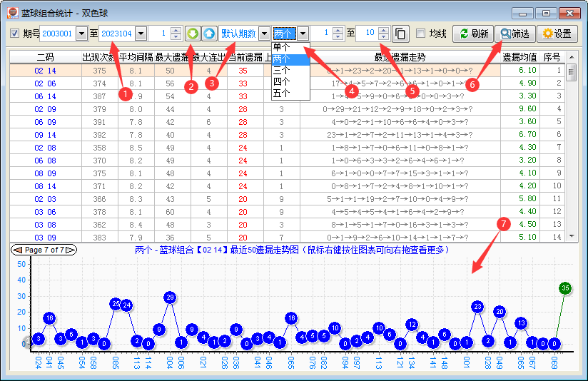Open the 筛选 filter tool
Image resolution: width=588 pixels, height=381 pixels.
514,34
